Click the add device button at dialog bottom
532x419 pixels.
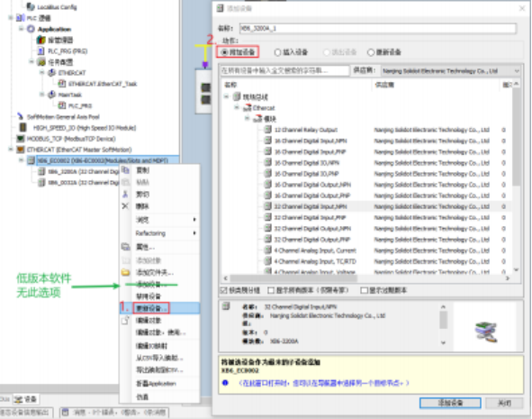[x=450, y=403]
